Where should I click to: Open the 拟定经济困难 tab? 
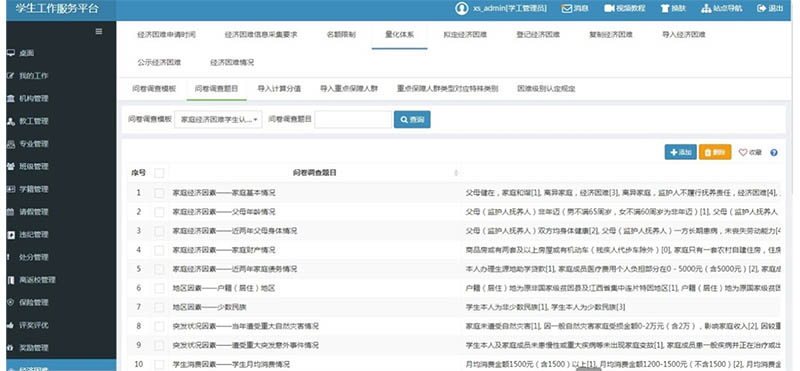click(465, 35)
